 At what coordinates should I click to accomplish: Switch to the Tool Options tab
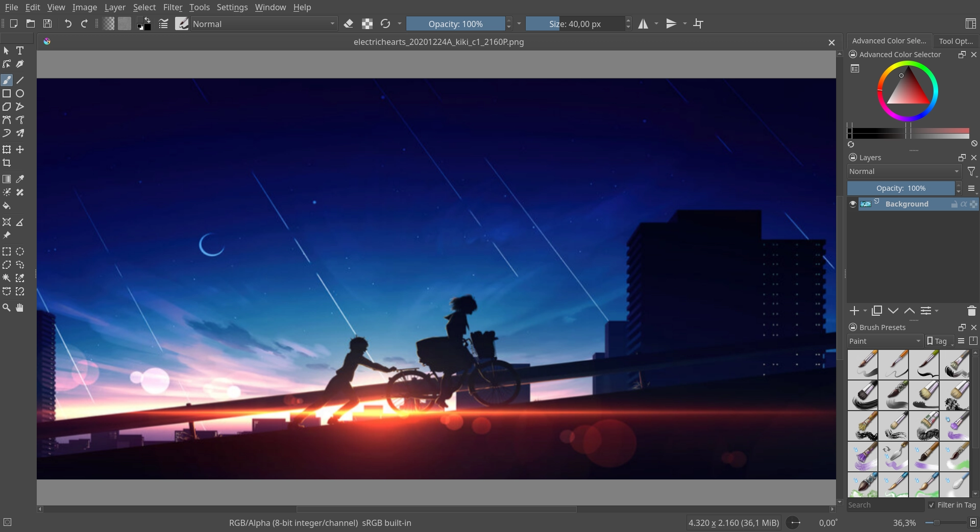[955, 41]
